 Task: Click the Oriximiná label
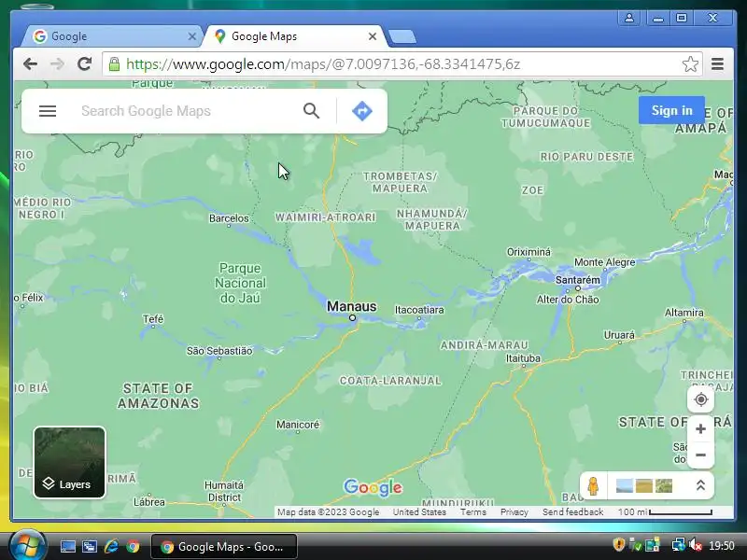(x=529, y=252)
